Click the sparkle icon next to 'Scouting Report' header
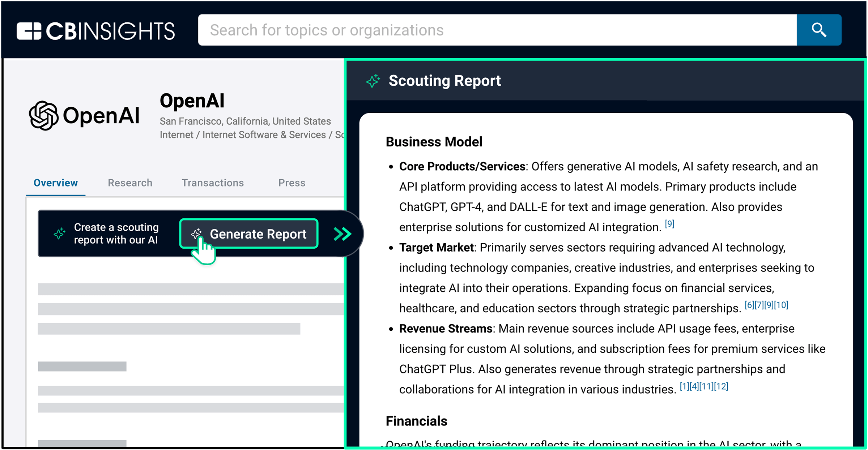 pyautogui.click(x=372, y=80)
